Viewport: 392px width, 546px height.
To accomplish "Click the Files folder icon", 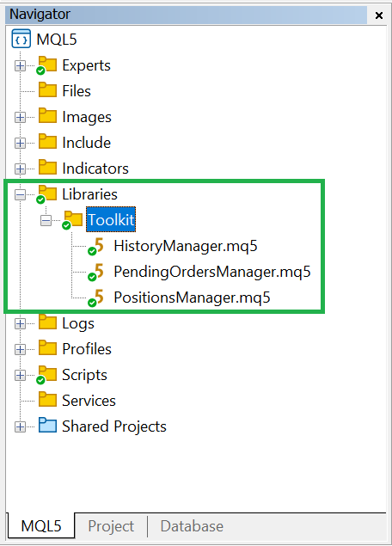I will coord(47,90).
